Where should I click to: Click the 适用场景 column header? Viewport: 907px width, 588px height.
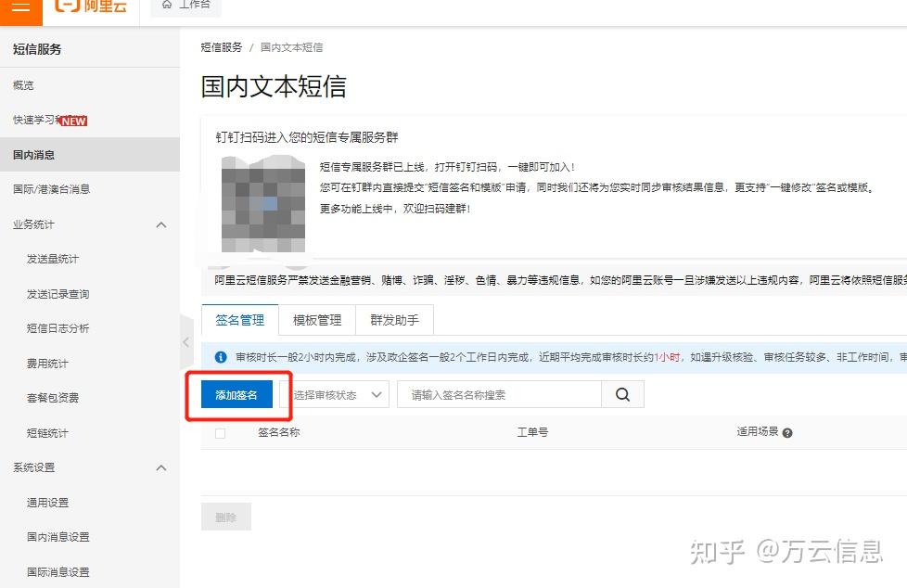758,432
